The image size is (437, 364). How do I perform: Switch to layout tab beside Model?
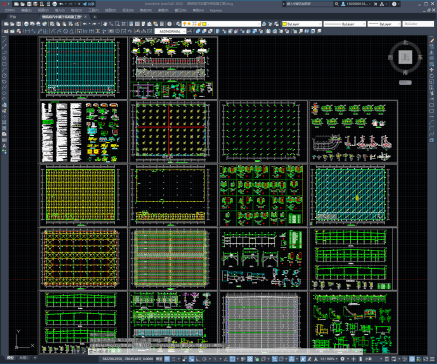pyautogui.click(x=23, y=358)
